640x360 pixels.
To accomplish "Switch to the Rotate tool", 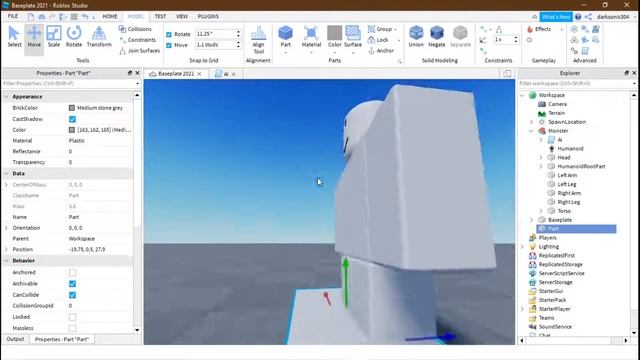I will pyautogui.click(x=74, y=37).
